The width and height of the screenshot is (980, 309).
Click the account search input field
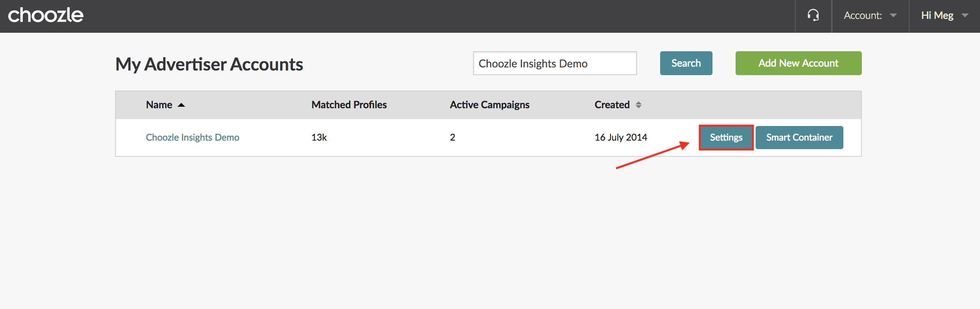point(555,63)
